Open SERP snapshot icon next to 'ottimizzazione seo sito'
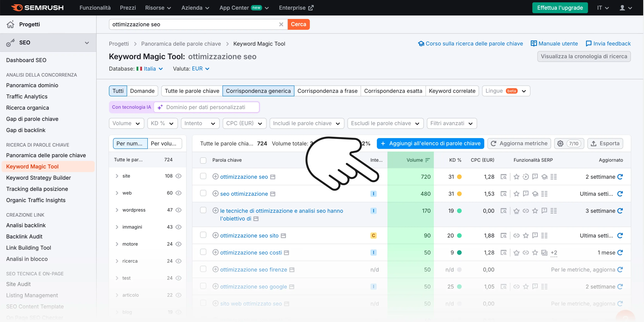 pos(283,236)
